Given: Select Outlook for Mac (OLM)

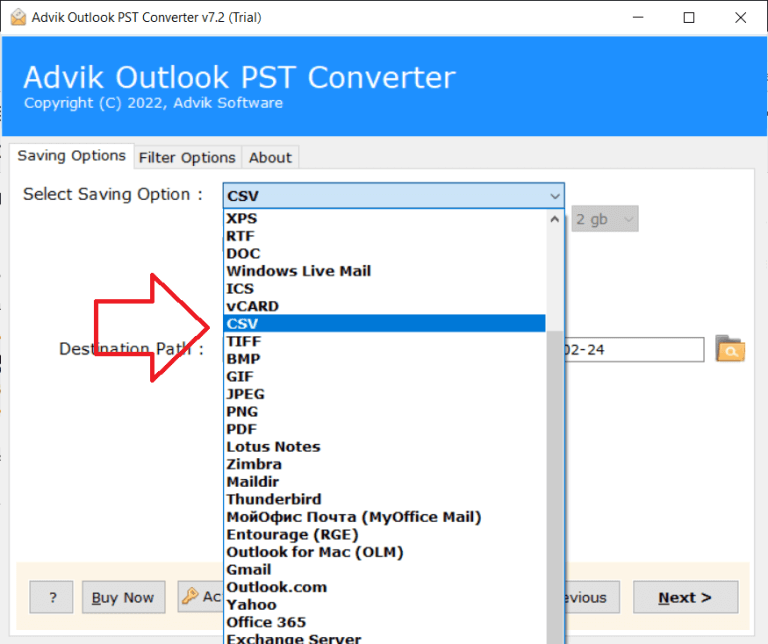Looking at the screenshot, I should (x=384, y=552).
